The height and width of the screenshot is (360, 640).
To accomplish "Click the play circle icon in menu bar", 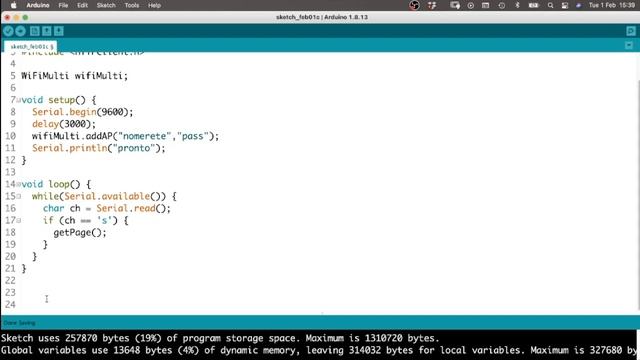I will pos(471,5).
